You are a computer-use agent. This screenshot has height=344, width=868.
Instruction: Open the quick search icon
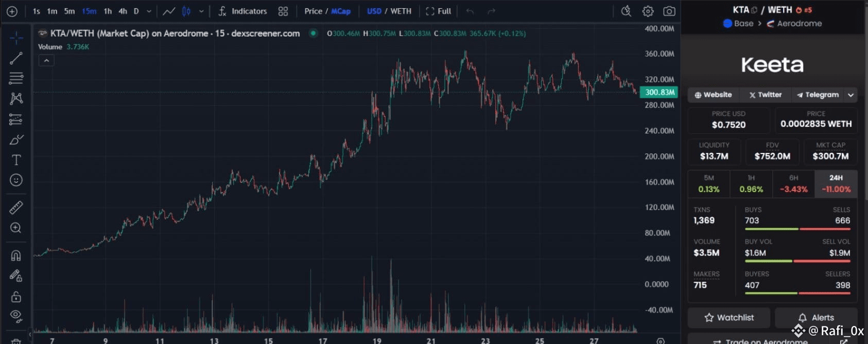click(626, 11)
